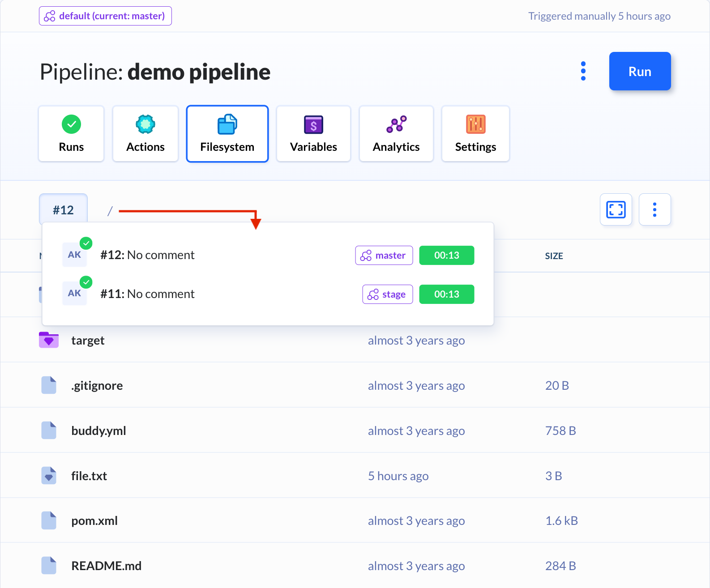Click the 00:13 duration badge of run #12
The width and height of the screenshot is (710, 588).
(447, 255)
